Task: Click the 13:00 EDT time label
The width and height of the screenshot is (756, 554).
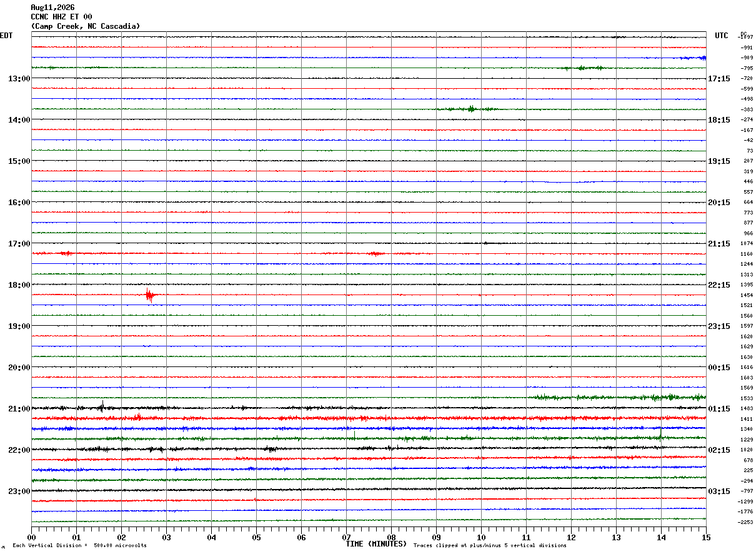Action: [19, 79]
